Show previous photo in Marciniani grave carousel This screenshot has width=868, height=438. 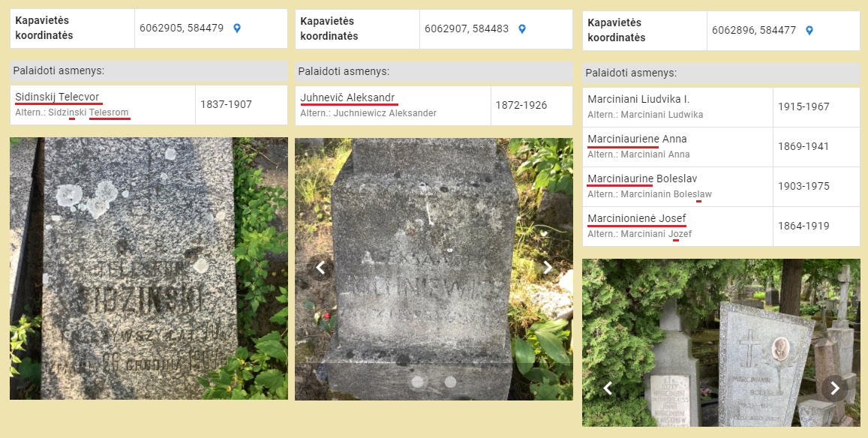tap(607, 388)
